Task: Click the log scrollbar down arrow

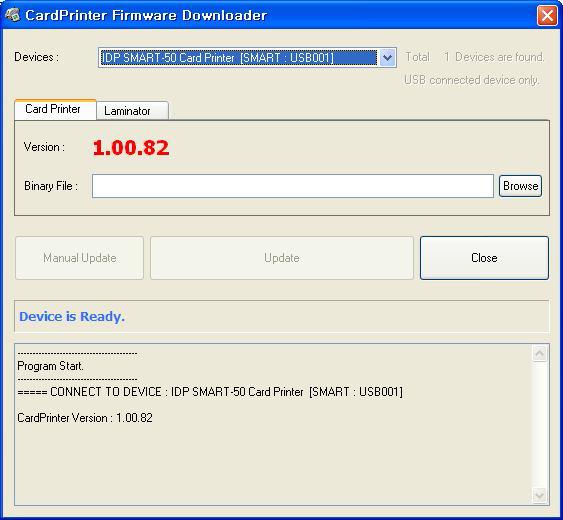Action: coord(539,496)
